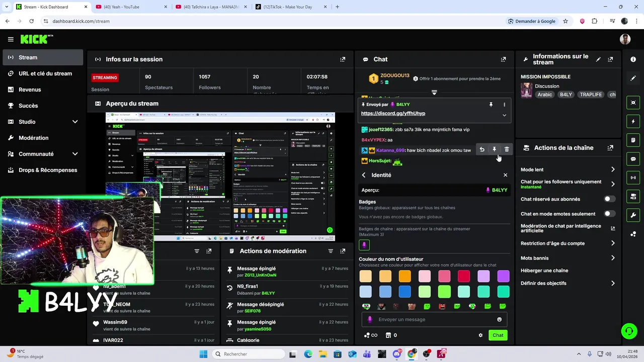
Task: Expand the Communauté submenu chevron
Action: pyautogui.click(x=75, y=154)
